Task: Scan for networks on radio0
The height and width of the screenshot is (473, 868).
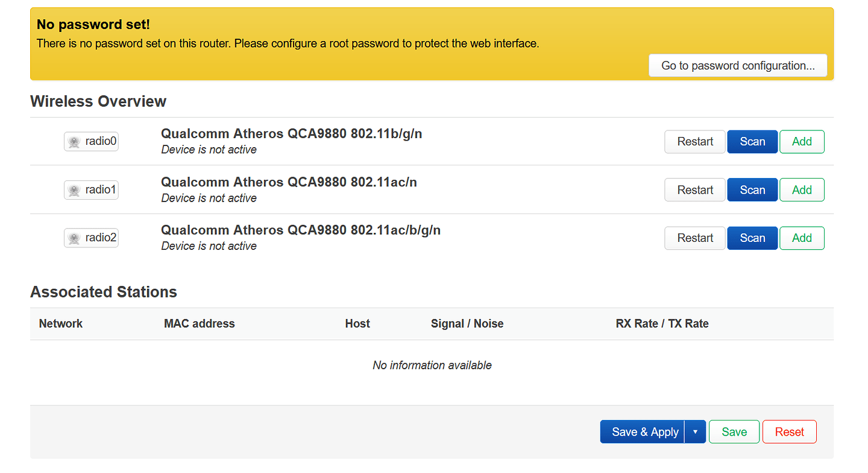Action: (752, 141)
